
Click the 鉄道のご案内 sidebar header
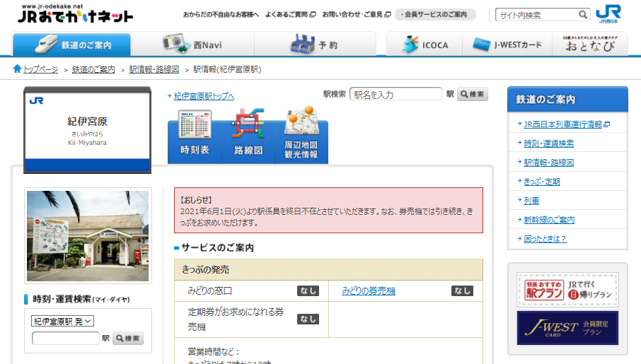(567, 99)
